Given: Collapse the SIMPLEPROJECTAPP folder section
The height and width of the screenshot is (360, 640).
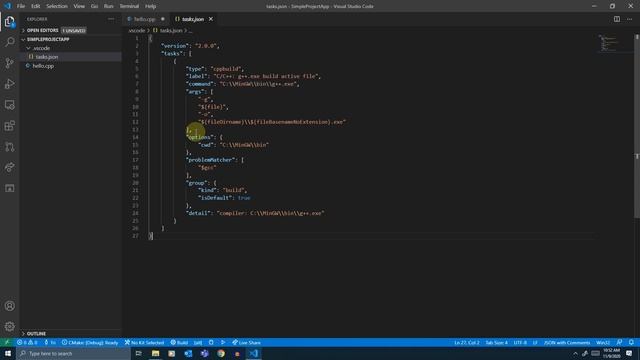Looking at the screenshot, I should point(71,39).
